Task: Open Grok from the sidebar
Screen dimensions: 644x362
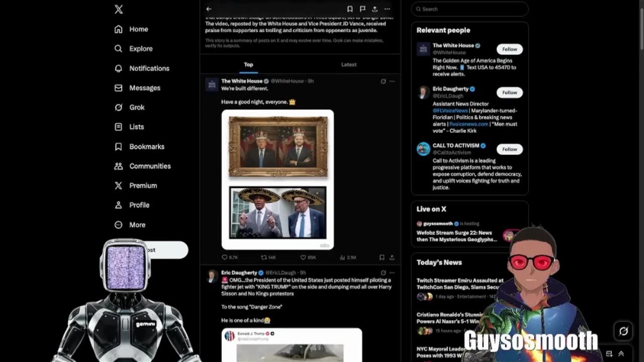Action: (130, 107)
